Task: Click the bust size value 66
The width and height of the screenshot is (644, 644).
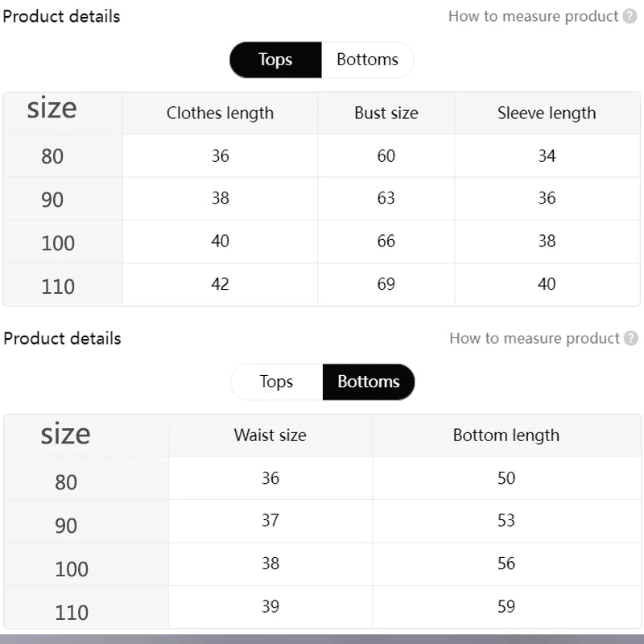Action: [386, 241]
